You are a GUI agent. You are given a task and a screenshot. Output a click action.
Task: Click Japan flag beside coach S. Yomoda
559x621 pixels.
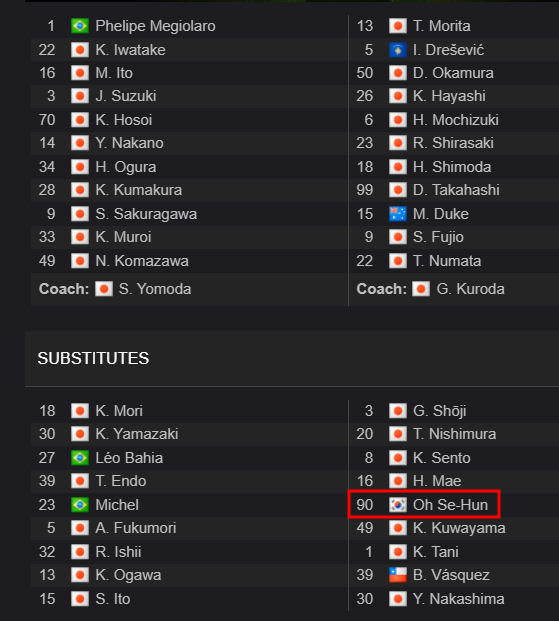point(104,289)
